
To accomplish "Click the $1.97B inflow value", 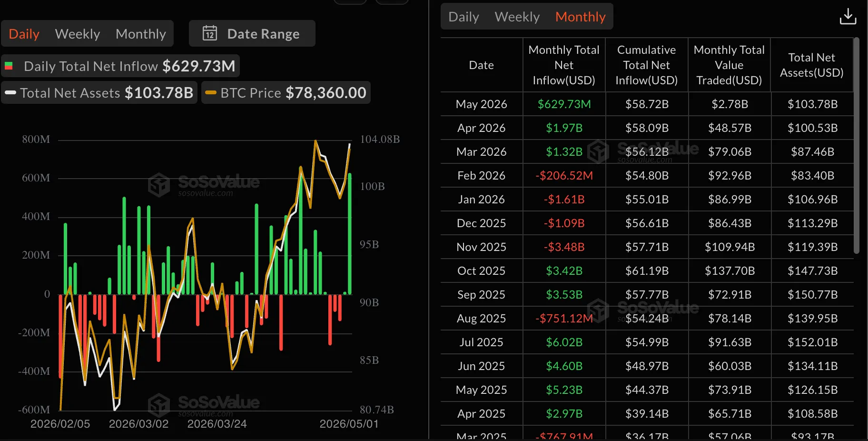I will [x=564, y=128].
